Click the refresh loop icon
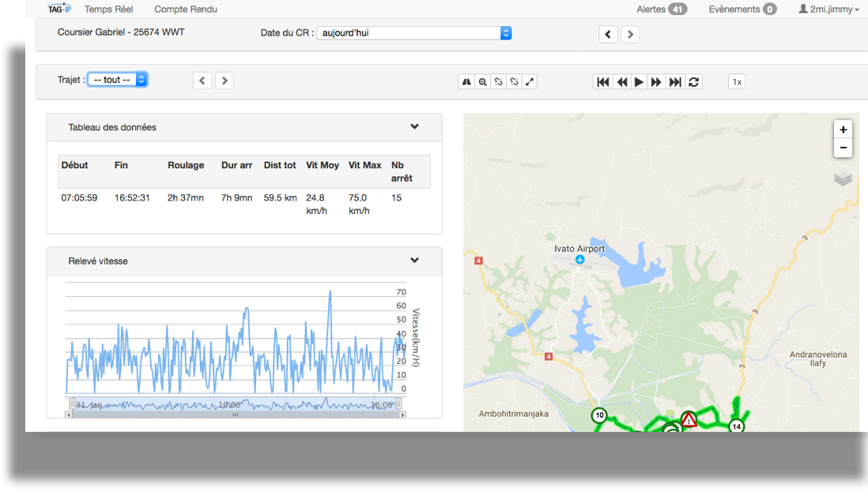The height and width of the screenshot is (496, 868). (693, 82)
